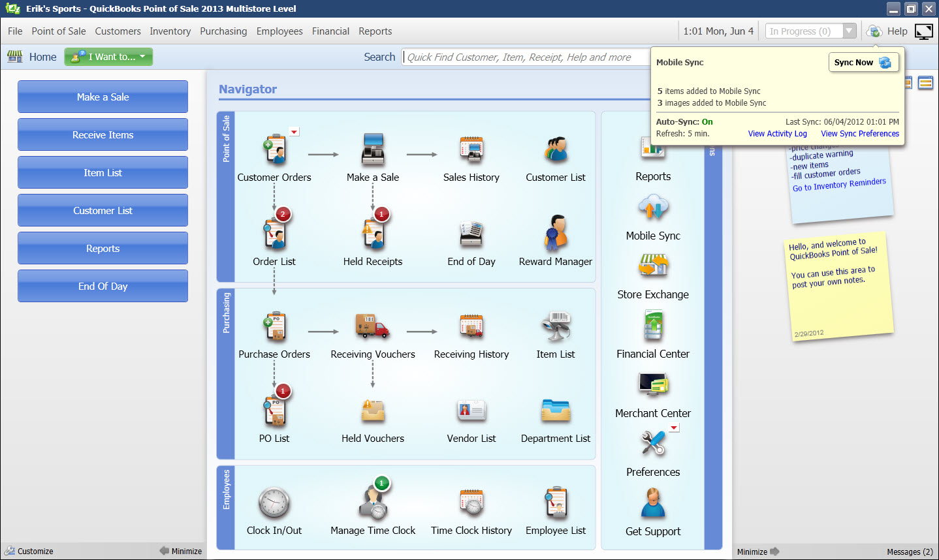Click the Help menu item
The width and height of the screenshot is (939, 560).
pyautogui.click(x=897, y=31)
